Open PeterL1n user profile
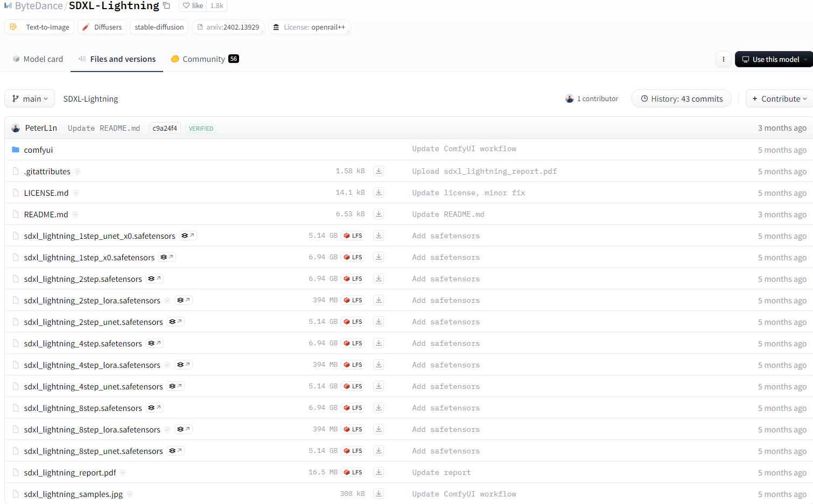Screen dimensions: 813x504 pos(41,128)
